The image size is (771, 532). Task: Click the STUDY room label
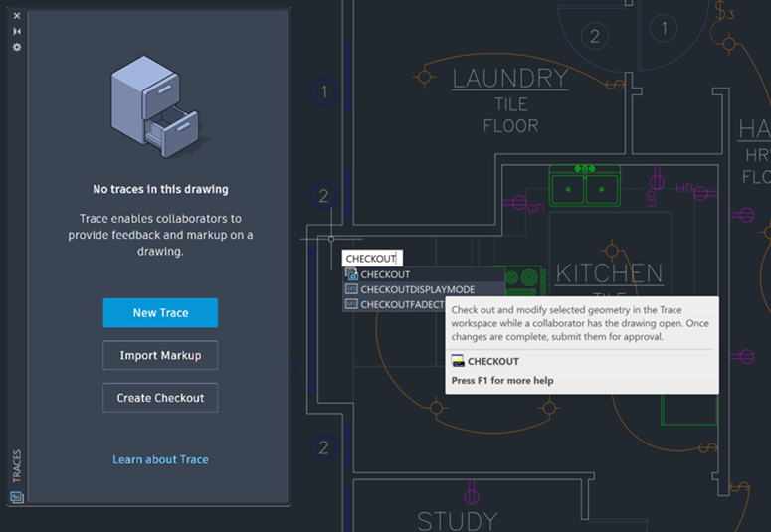click(x=458, y=521)
